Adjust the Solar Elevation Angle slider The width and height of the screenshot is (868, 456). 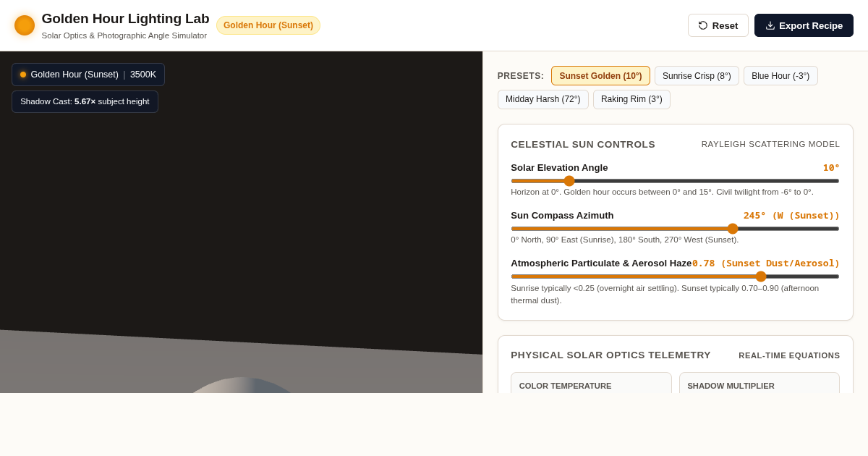click(675, 181)
